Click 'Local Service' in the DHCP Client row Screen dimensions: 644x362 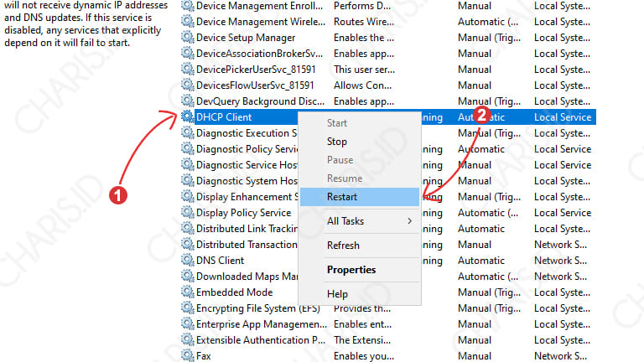tap(563, 117)
